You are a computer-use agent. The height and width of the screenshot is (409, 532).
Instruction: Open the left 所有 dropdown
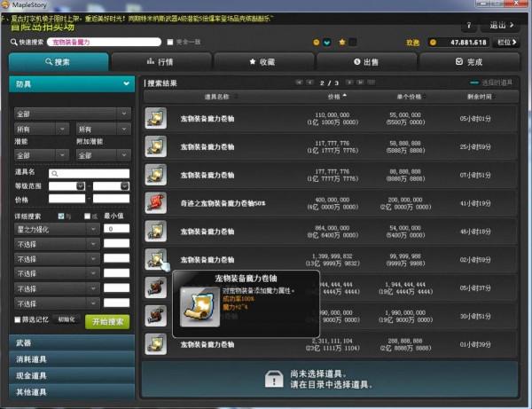click(42, 129)
